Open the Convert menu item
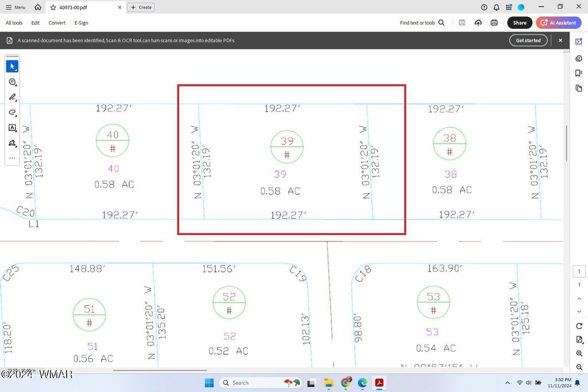The height and width of the screenshot is (392, 588). coord(57,23)
